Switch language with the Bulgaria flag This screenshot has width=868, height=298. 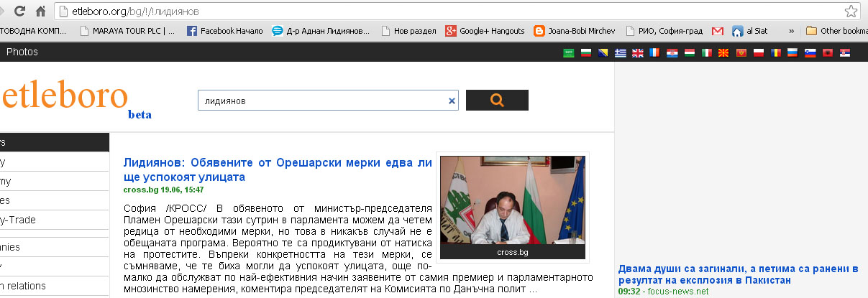[585, 53]
